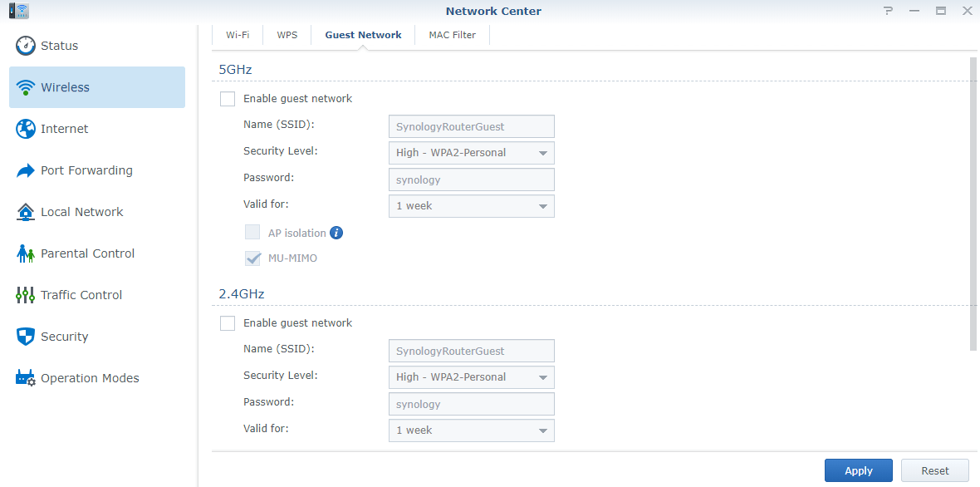The image size is (980, 487).
Task: Open the Operation Modes router icon
Action: point(26,378)
